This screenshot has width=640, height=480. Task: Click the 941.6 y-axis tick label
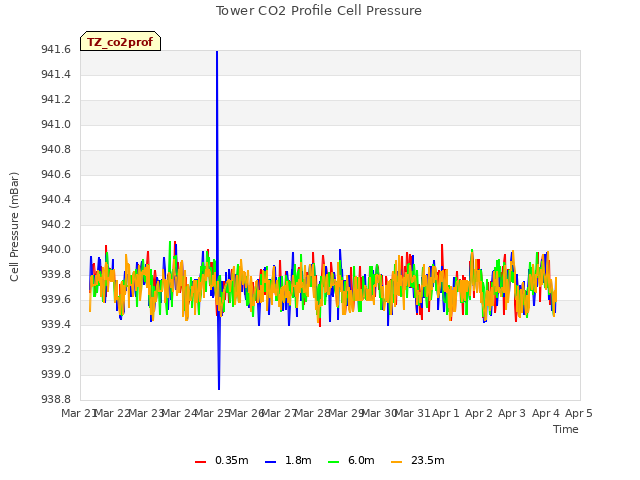(56, 49)
